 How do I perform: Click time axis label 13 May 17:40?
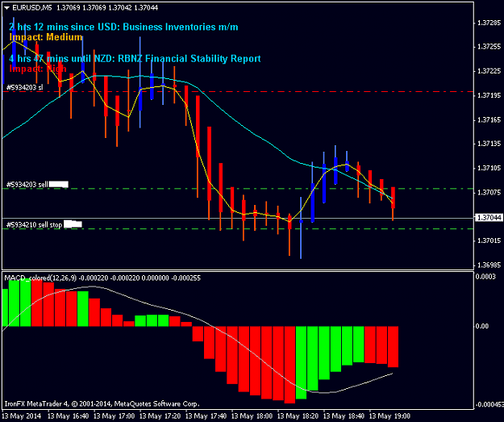(206, 416)
